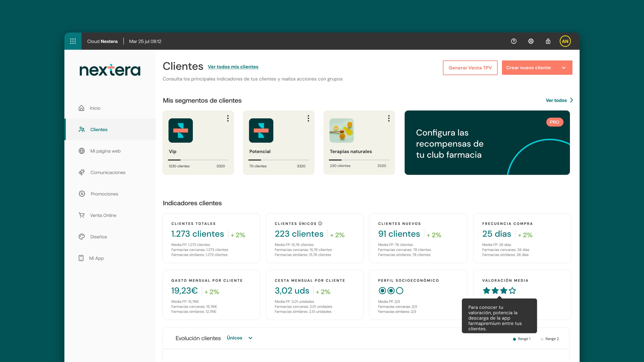Click the Mi página web globe icon
Viewport: 644px width, 362px height.
coord(82,151)
